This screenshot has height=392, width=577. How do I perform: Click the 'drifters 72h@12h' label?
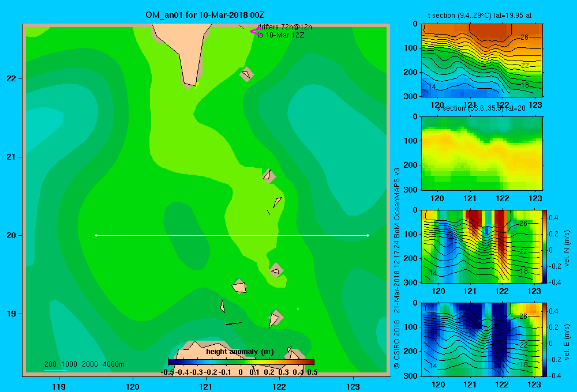[x=284, y=27]
